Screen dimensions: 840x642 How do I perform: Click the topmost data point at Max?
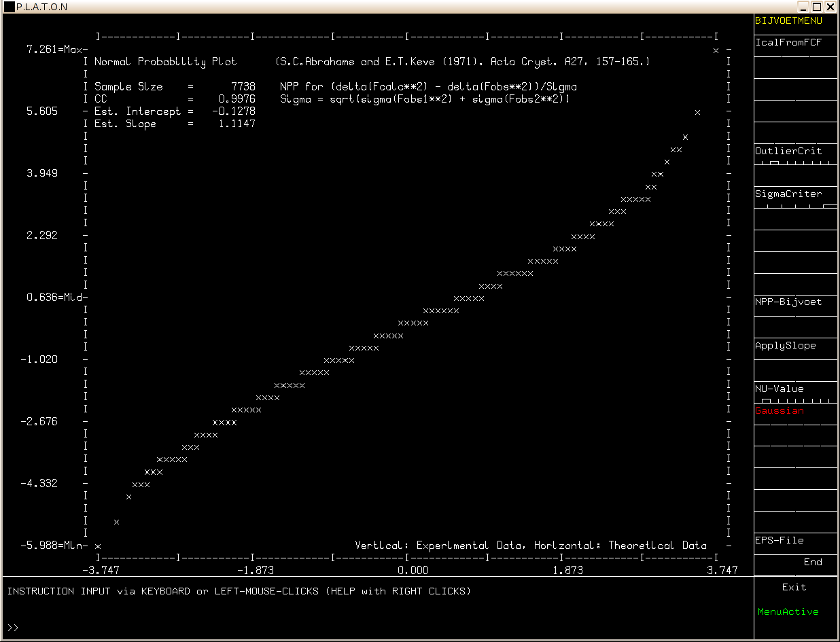716,50
